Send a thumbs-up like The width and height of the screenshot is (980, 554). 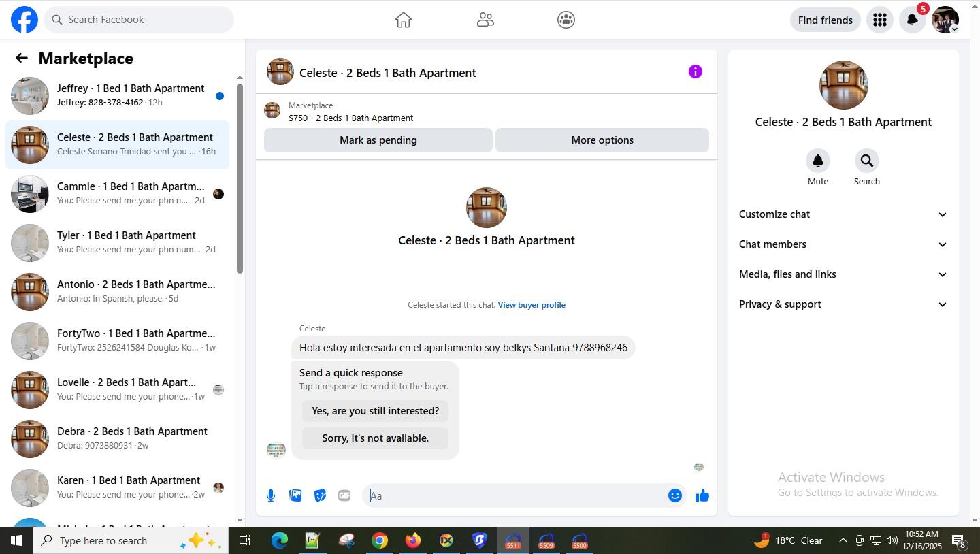click(x=702, y=495)
